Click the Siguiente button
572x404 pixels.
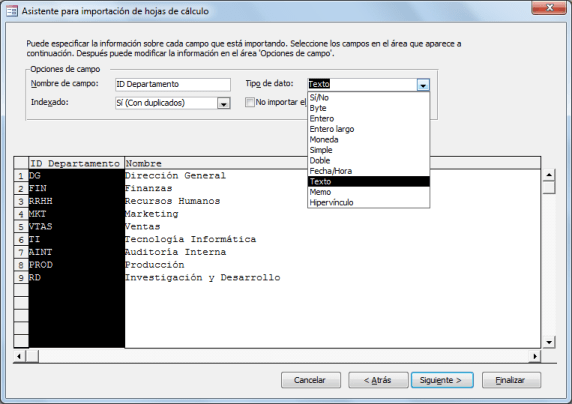coord(442,380)
